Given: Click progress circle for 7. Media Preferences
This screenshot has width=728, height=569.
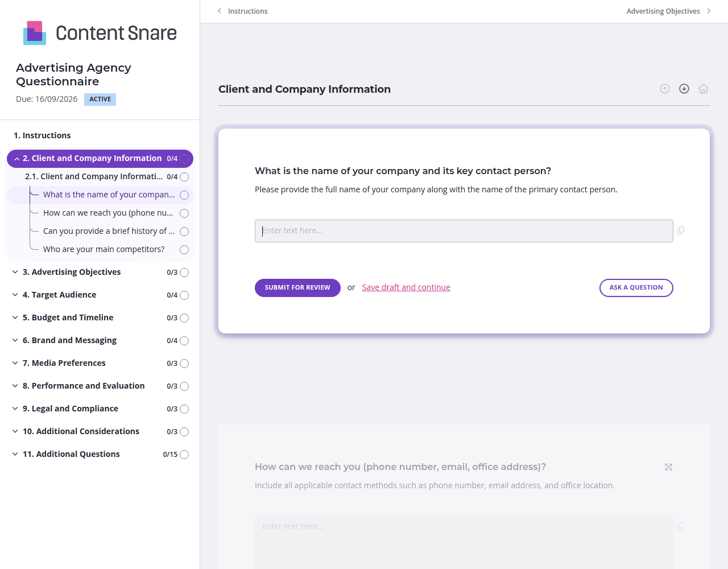Looking at the screenshot, I should tap(184, 364).
